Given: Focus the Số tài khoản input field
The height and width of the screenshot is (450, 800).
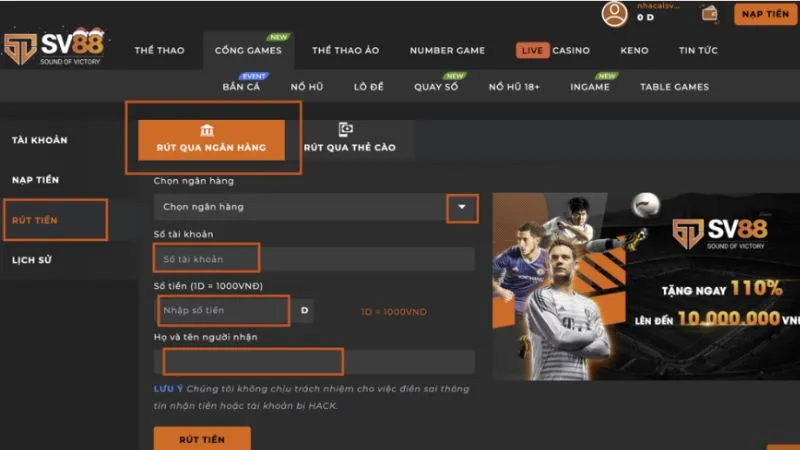Looking at the screenshot, I should 300,259.
